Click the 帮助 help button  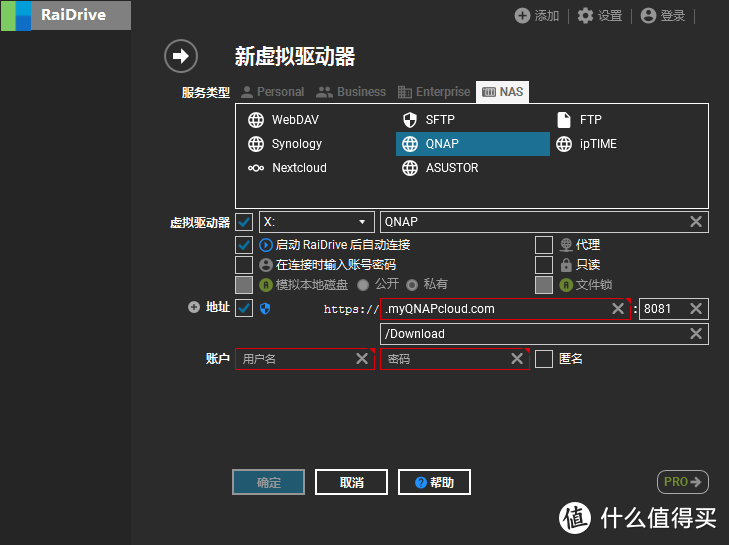(x=434, y=482)
